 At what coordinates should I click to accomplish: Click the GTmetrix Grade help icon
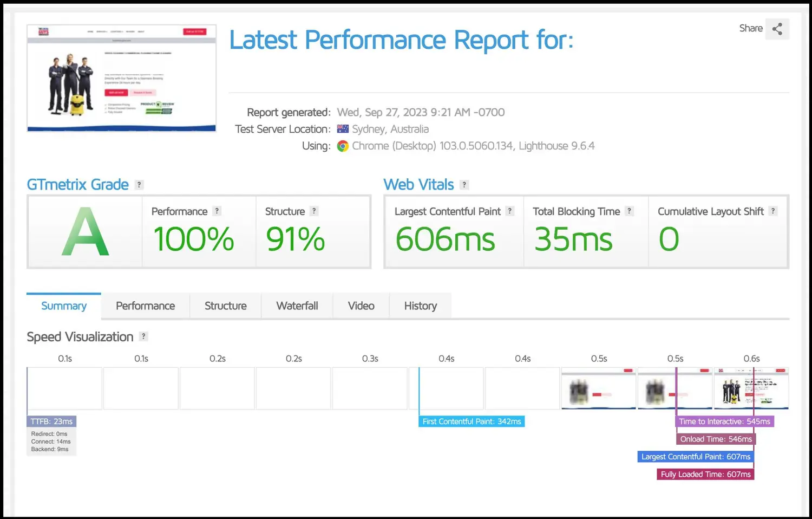coord(139,185)
